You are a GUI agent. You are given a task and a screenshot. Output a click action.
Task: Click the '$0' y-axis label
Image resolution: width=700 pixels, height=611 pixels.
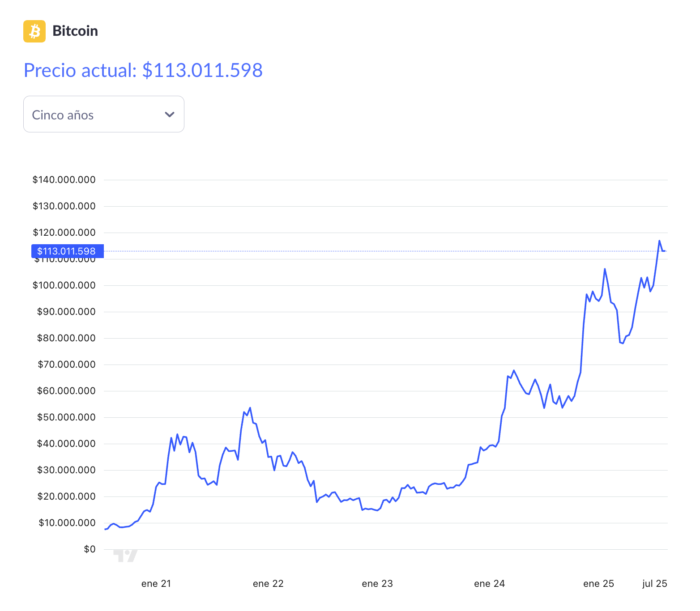tap(90, 549)
